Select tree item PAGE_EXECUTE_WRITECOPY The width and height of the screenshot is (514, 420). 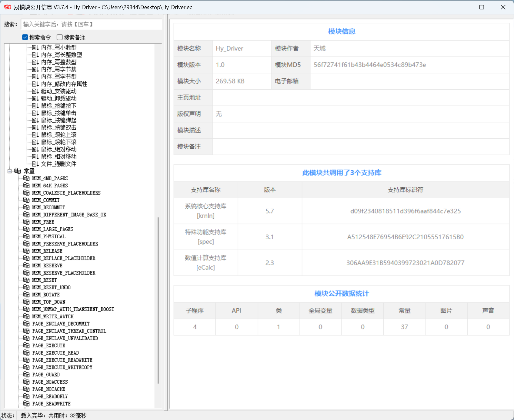62,367
